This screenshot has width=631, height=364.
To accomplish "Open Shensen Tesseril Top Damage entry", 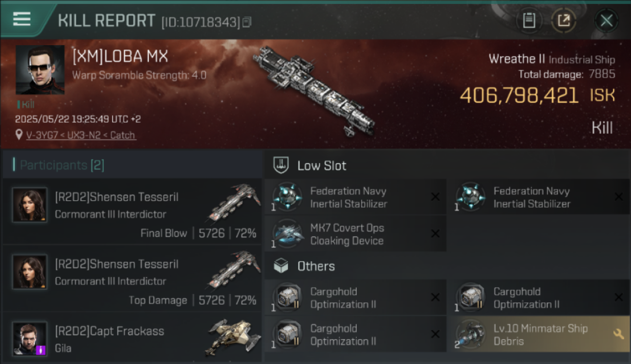I will click(x=132, y=278).
